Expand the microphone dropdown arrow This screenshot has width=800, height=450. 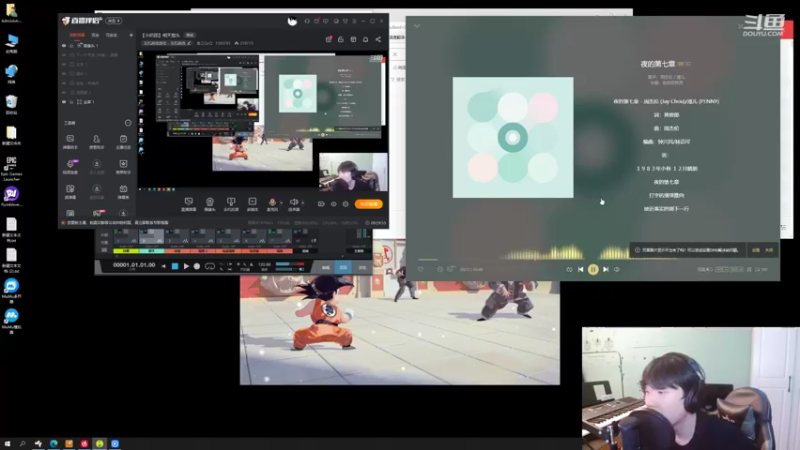point(281,203)
